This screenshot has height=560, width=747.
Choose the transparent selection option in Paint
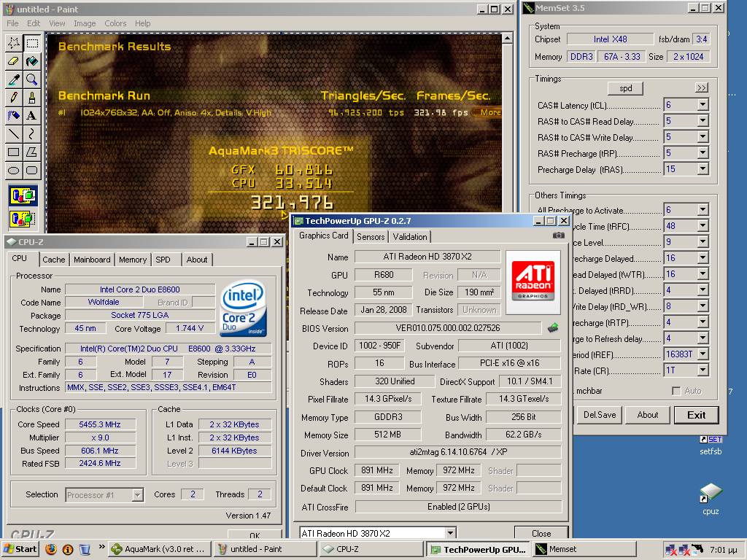pyautogui.click(x=23, y=219)
